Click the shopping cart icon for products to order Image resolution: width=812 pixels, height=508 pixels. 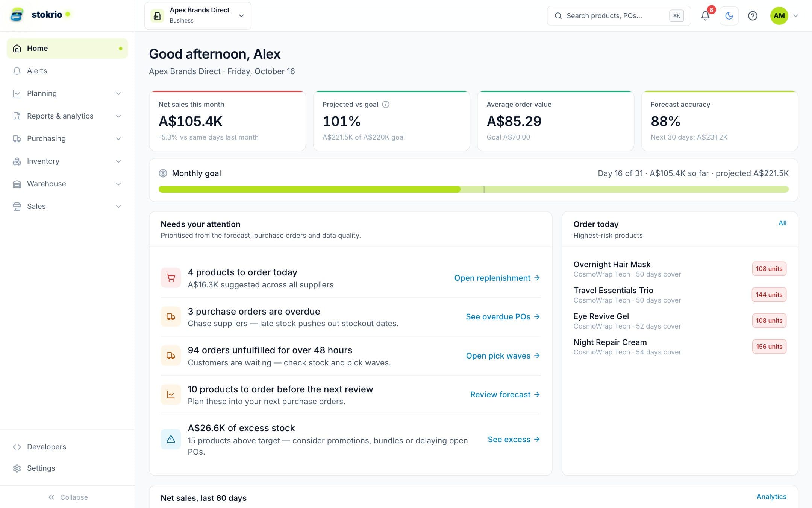[x=171, y=278]
